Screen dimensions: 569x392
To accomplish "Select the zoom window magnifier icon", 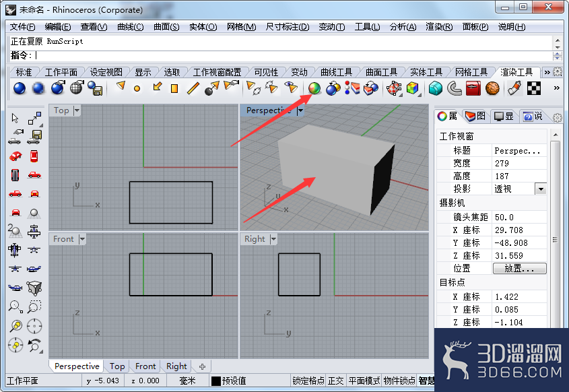I will pos(34,306).
